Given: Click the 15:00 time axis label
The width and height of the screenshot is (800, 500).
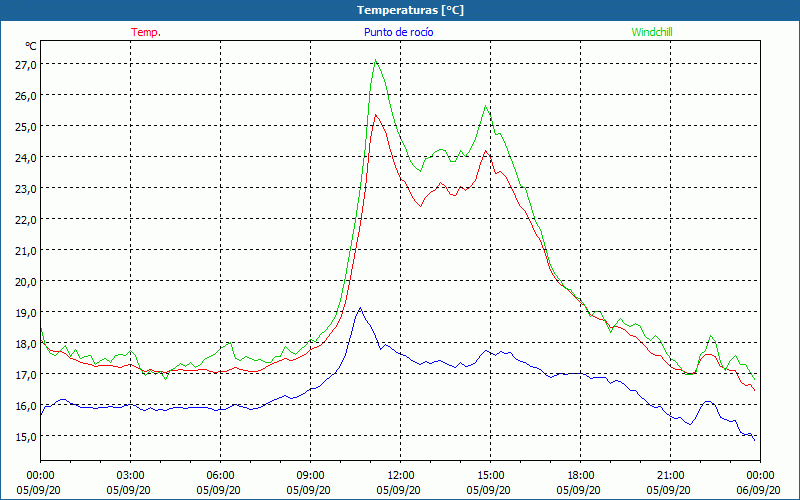Looking at the screenshot, I should click(490, 475).
